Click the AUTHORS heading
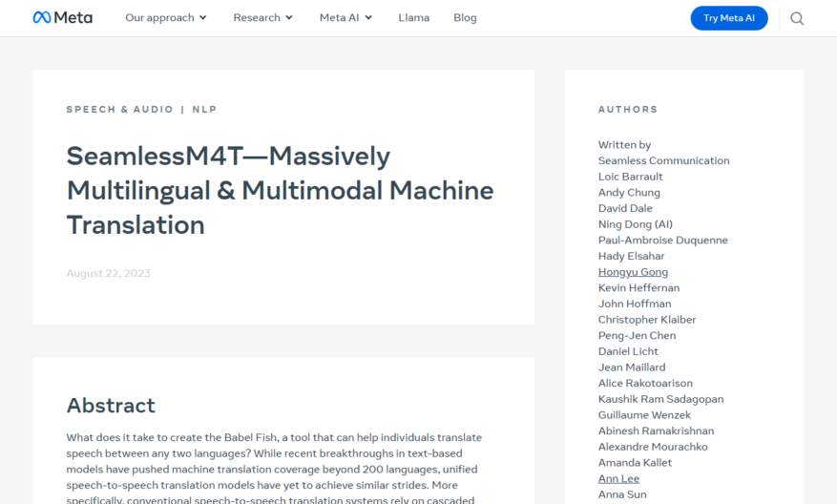The height and width of the screenshot is (504, 837). [628, 110]
